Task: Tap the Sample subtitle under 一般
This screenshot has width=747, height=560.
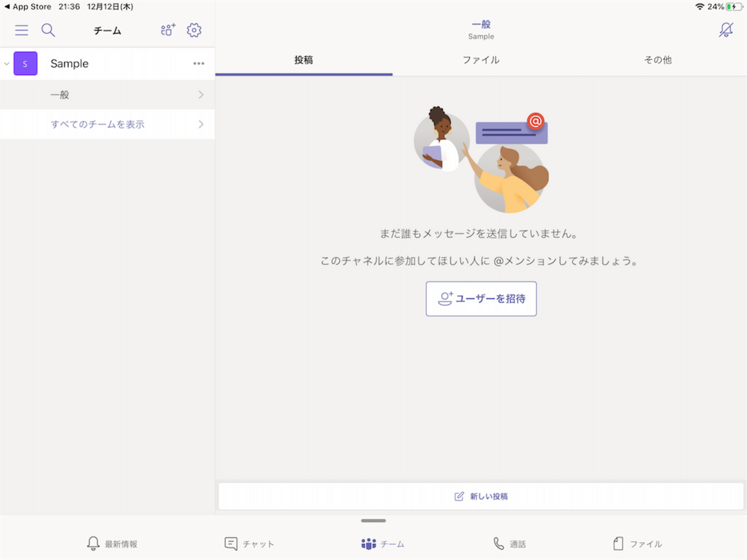Action: (481, 37)
